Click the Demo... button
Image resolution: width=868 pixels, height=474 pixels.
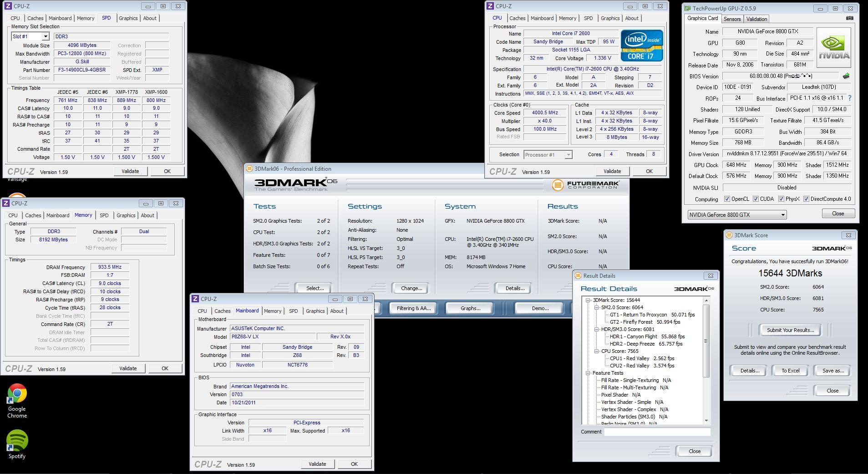pos(540,308)
